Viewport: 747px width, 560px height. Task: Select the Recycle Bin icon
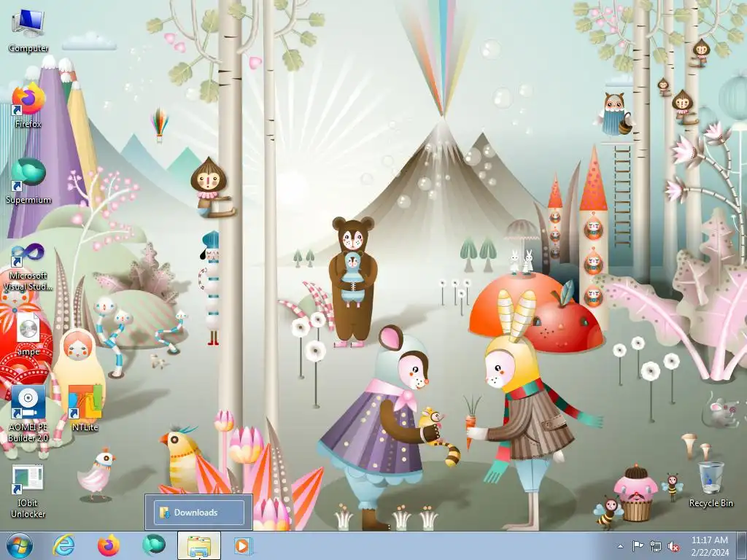point(711,484)
